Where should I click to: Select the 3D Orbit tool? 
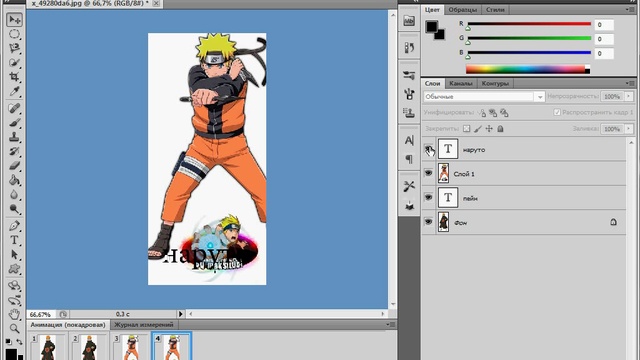click(x=14, y=300)
